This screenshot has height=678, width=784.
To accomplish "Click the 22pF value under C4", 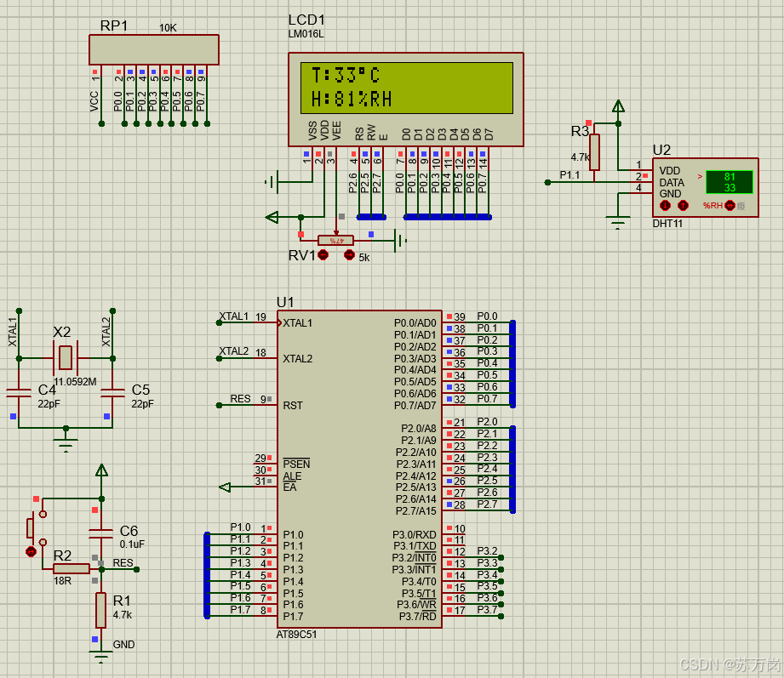I will point(49,404).
